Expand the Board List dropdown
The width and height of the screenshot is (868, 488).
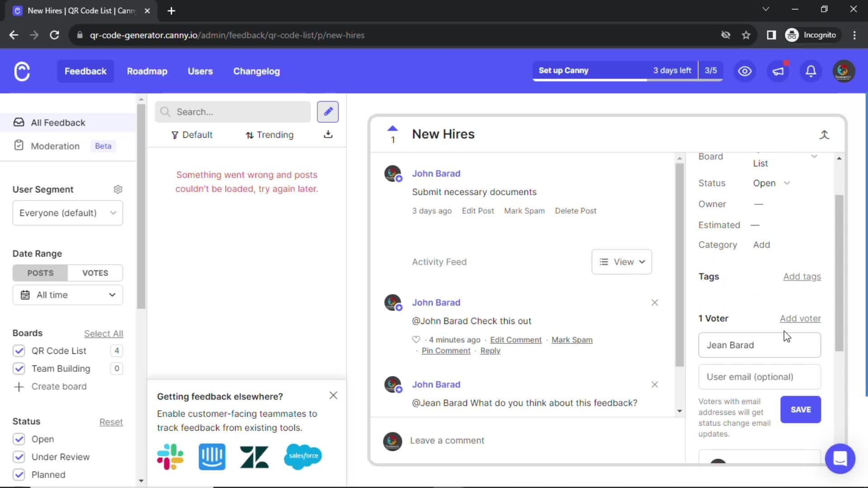click(815, 155)
